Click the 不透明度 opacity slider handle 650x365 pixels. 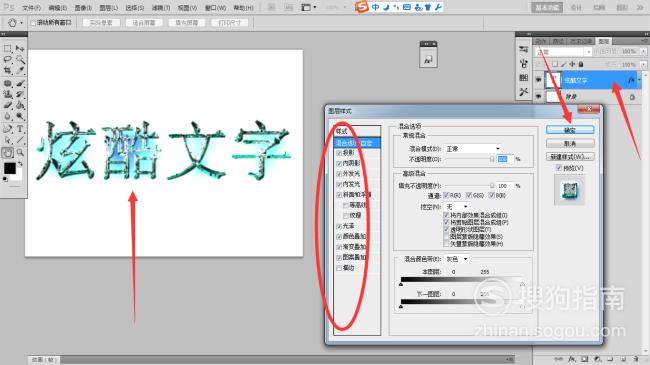point(492,159)
